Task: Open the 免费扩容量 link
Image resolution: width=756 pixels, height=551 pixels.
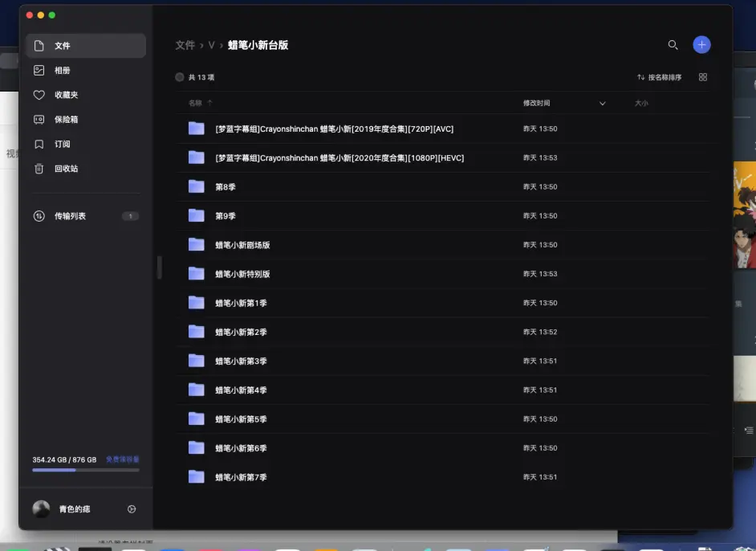Action: coord(121,459)
